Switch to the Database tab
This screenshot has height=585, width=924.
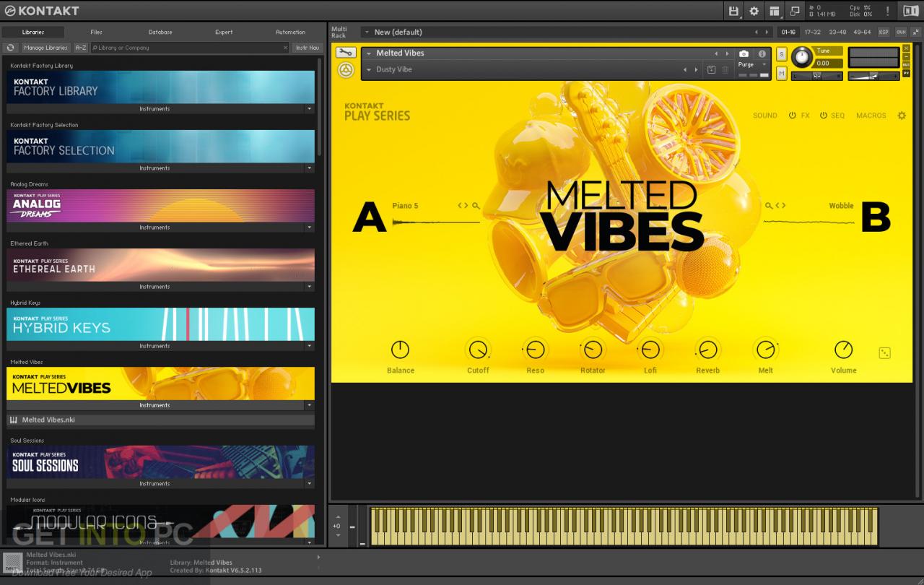coord(160,32)
